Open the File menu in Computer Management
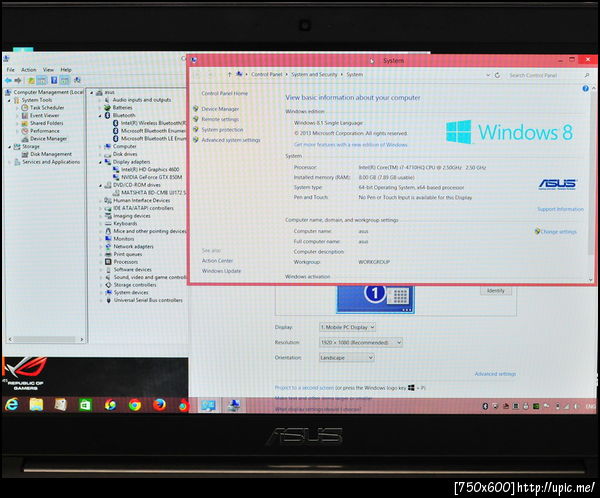This screenshot has height=498, width=600. click(10, 70)
